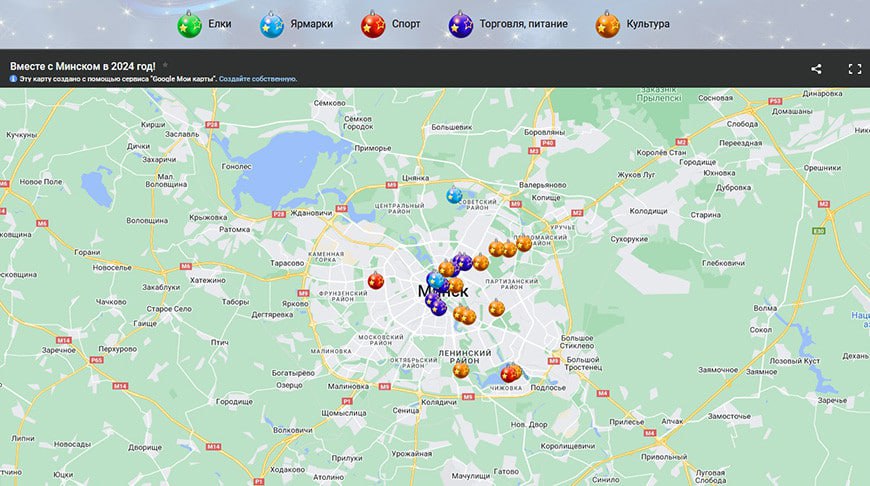Star the map next to its title

166,64
